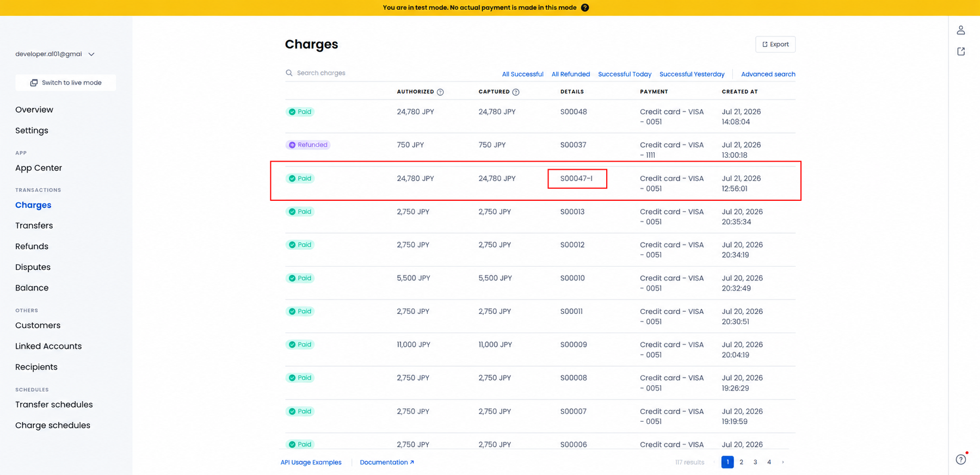Click the Paid badge on S00010 row
Screen dimensions: 980x475
pos(300,278)
